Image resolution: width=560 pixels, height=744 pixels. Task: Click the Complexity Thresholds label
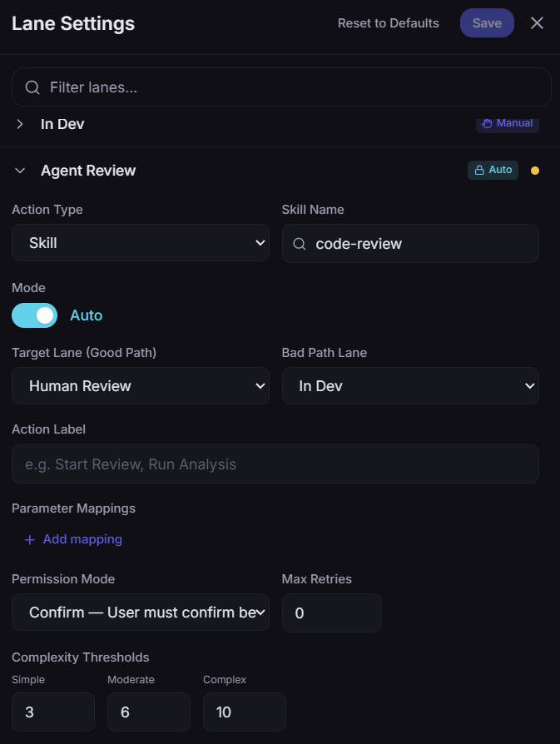coord(80,657)
